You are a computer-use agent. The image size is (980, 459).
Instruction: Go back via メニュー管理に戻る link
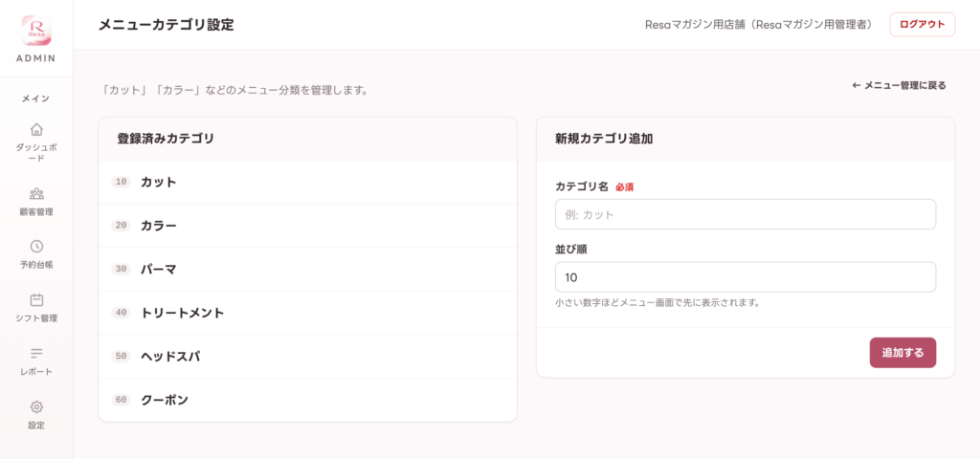899,85
